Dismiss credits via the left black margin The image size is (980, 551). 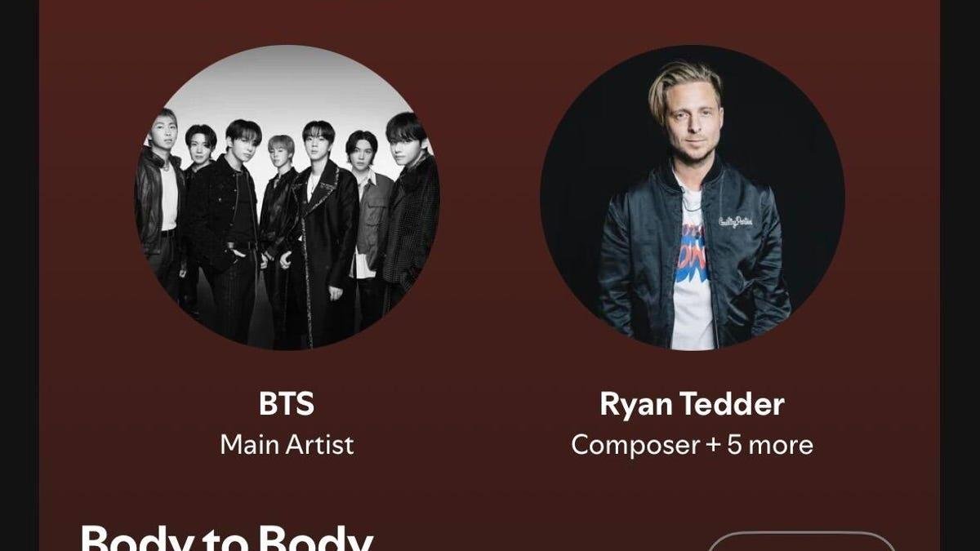19,275
